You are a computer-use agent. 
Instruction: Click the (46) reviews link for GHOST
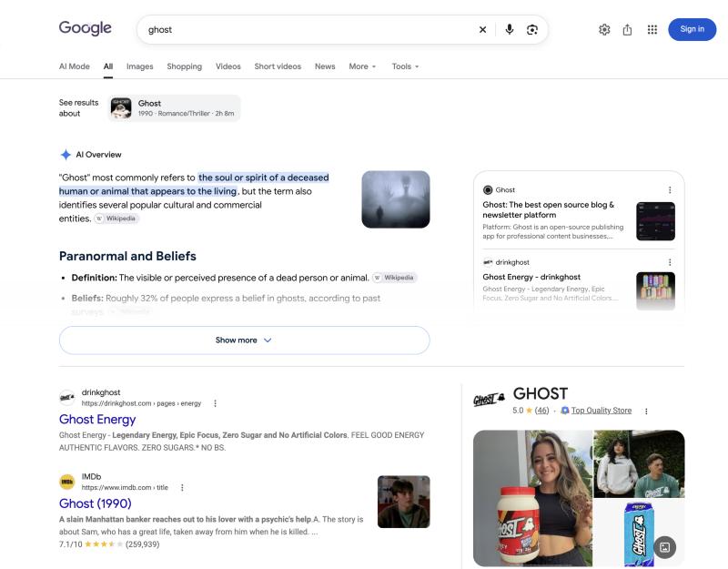pos(541,411)
